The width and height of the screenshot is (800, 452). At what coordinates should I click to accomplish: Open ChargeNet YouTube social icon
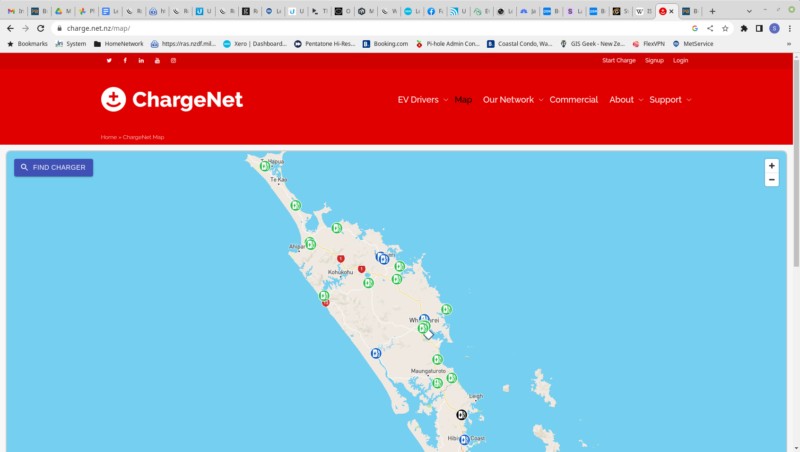pos(157,60)
